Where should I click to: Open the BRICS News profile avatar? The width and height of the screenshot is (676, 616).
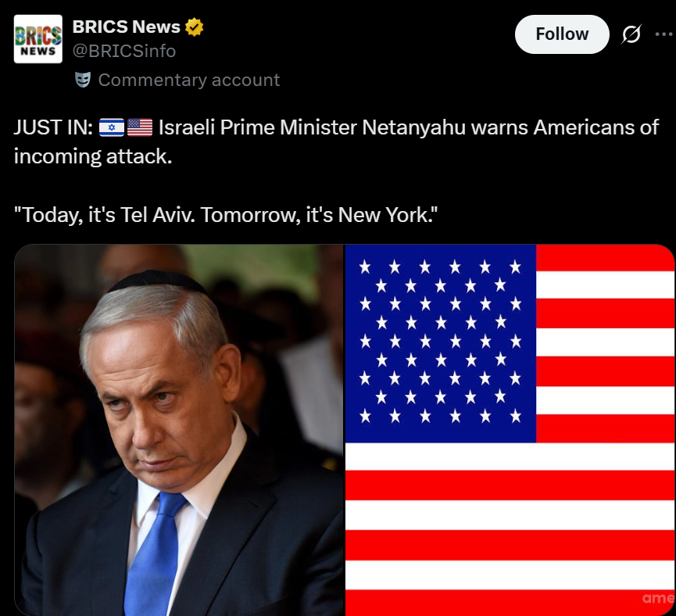38,39
